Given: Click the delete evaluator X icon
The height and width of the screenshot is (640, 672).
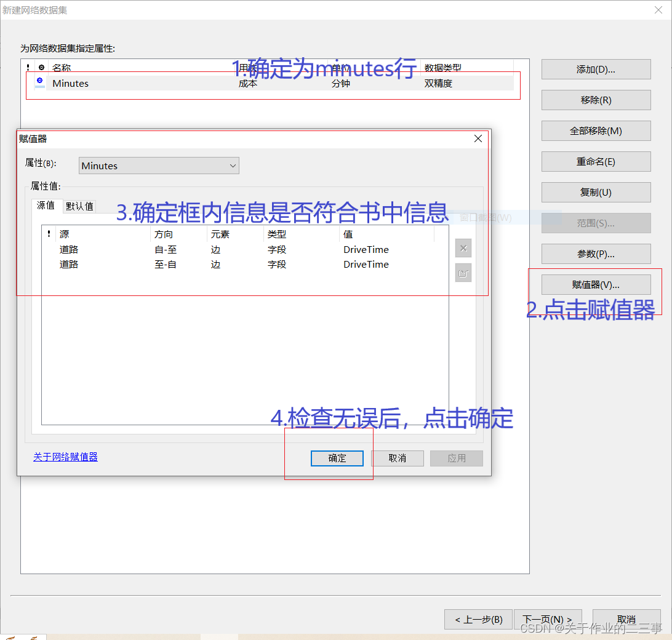Looking at the screenshot, I should 463,248.
